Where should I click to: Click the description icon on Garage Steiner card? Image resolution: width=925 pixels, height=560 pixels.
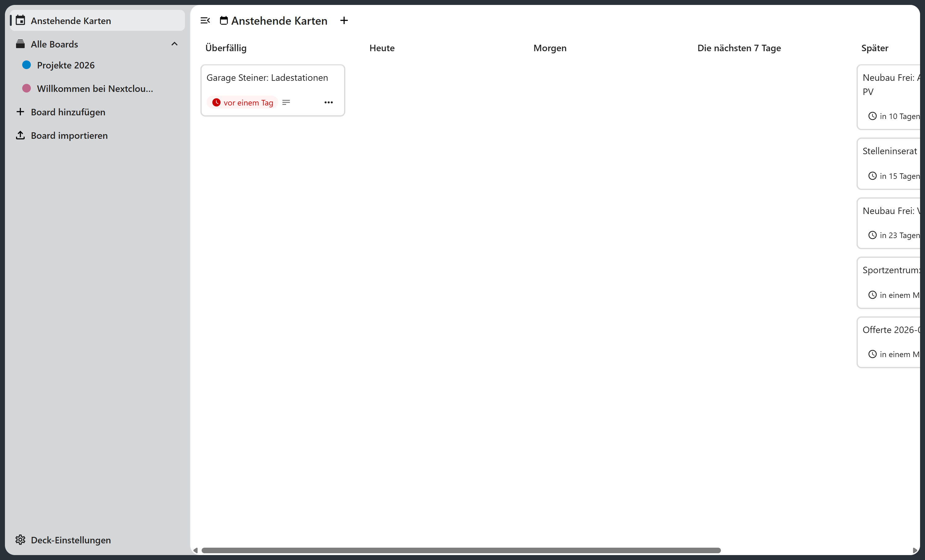(x=286, y=102)
